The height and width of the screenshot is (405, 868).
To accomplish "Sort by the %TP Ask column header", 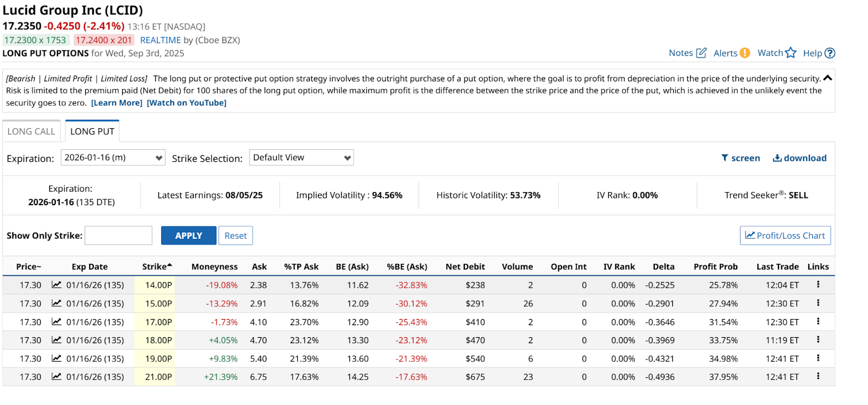I will (301, 267).
